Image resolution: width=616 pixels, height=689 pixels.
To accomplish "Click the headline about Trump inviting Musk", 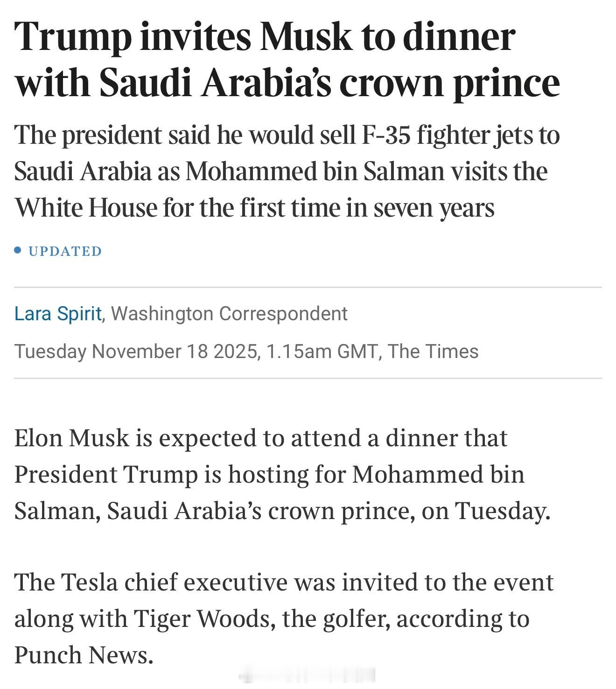I will click(287, 58).
